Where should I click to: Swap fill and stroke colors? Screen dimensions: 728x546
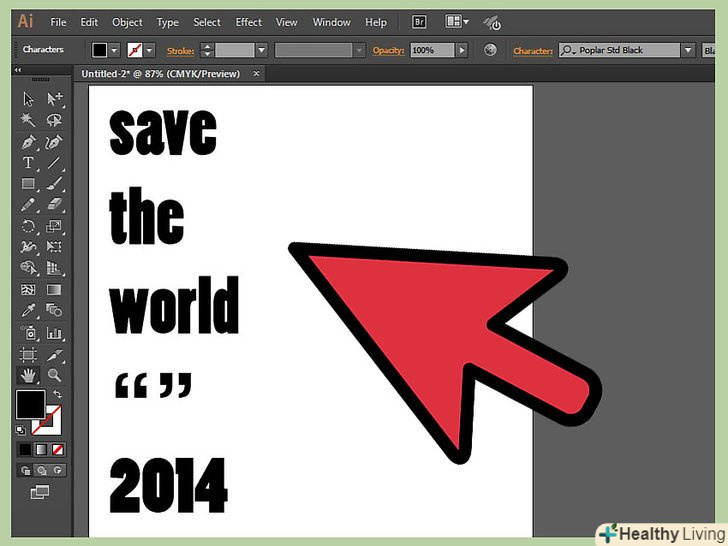point(56,395)
